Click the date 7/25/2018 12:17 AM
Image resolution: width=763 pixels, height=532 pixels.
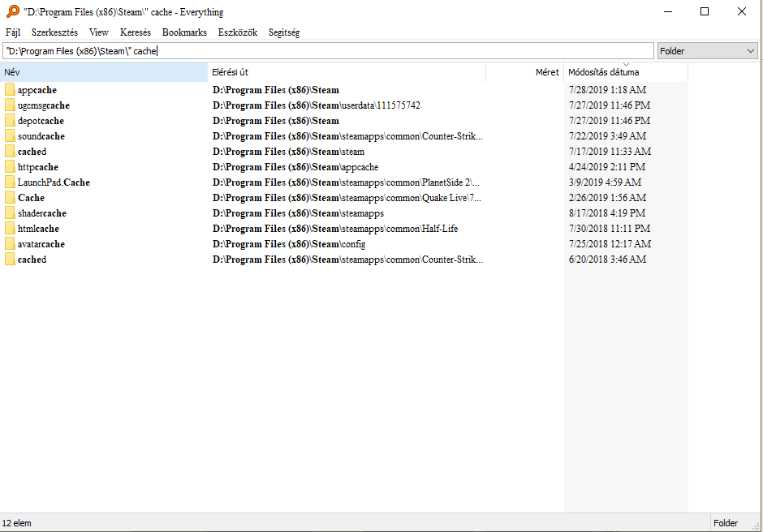[610, 244]
